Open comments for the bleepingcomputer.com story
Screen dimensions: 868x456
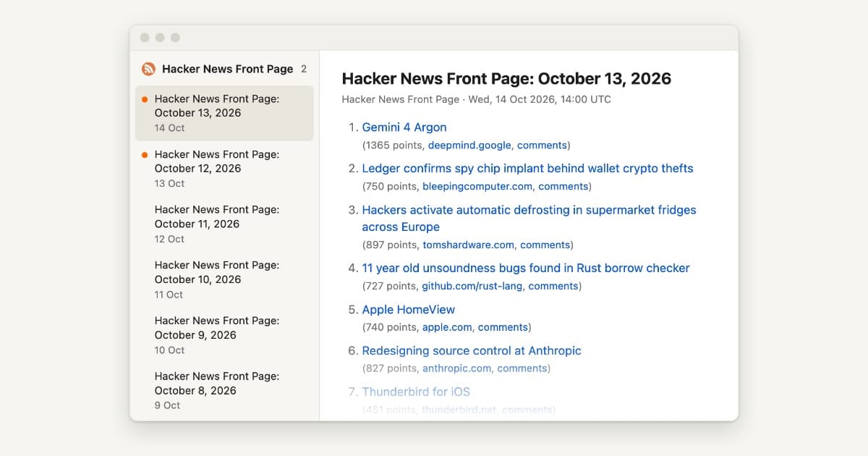pyautogui.click(x=563, y=187)
